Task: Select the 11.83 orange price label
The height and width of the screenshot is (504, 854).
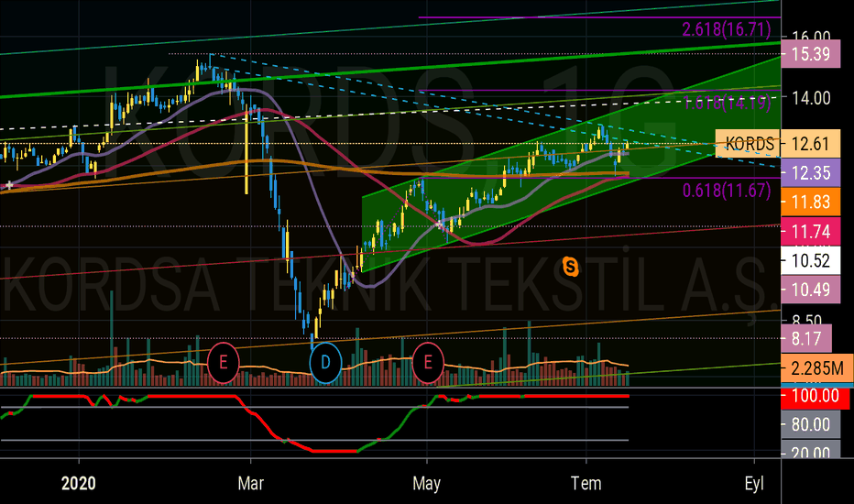Action: point(810,202)
